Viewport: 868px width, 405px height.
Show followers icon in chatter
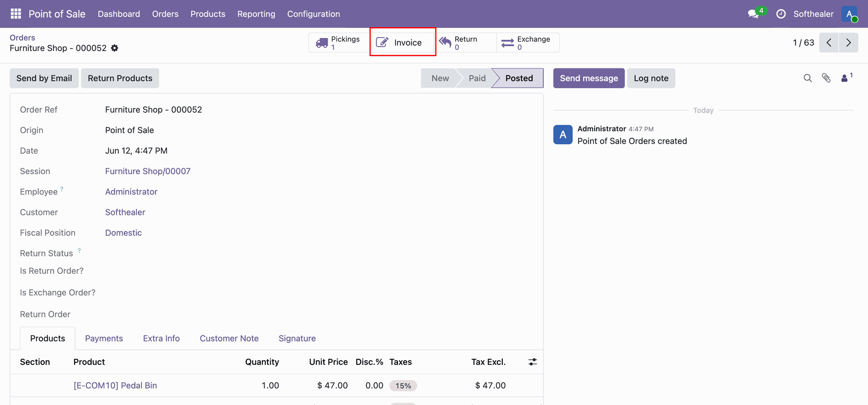[847, 77]
